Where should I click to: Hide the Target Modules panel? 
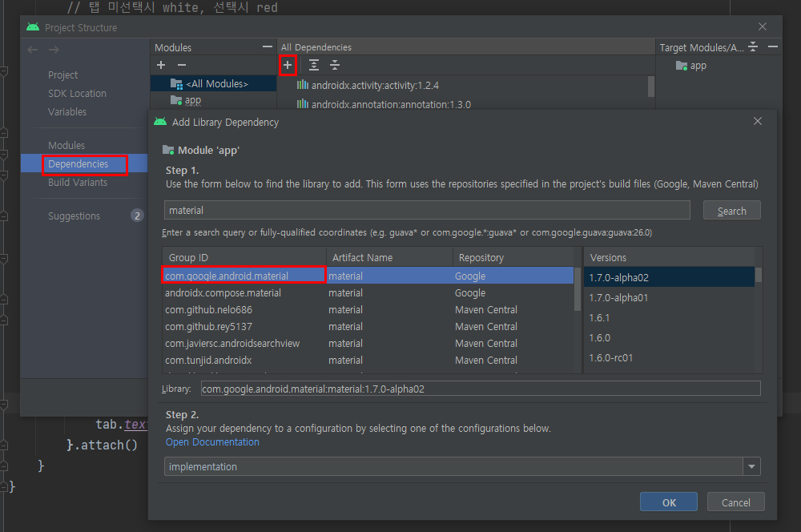(x=773, y=47)
